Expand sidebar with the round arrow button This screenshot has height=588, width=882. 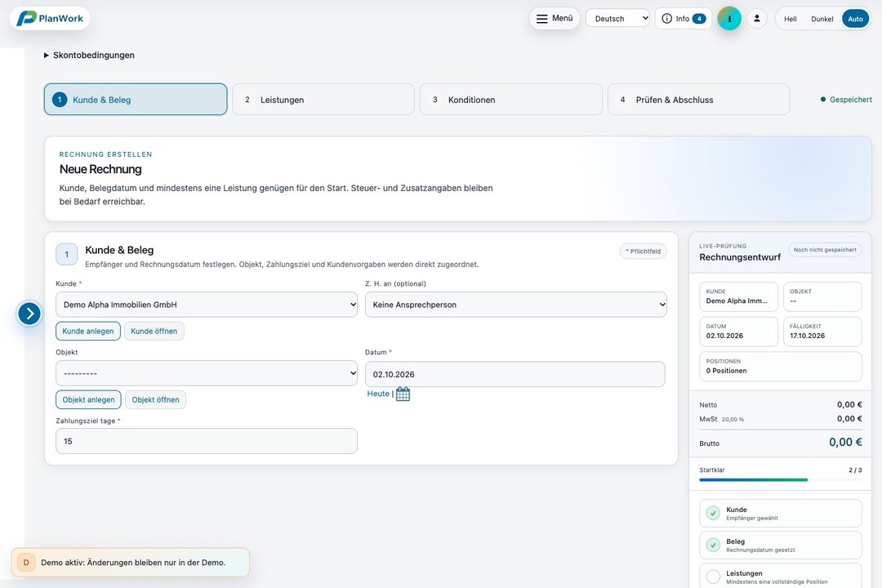(x=29, y=314)
